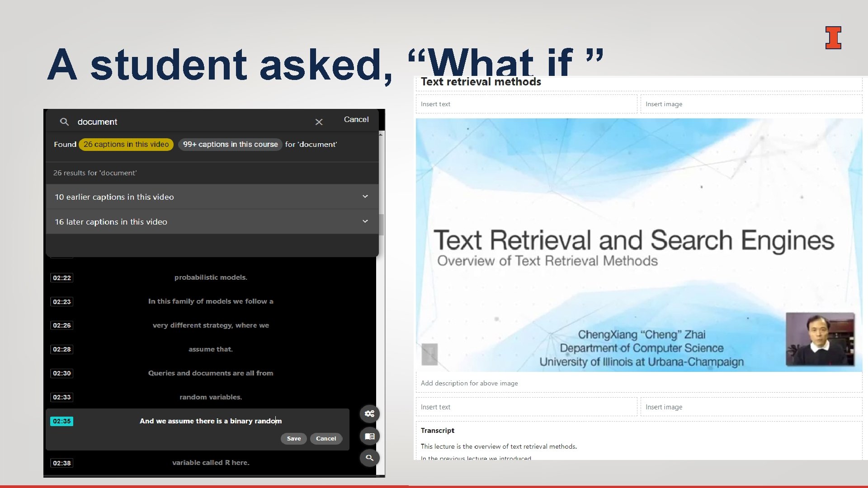Click the top 'Insert image' field
This screenshot has width=868, height=488.
(x=751, y=103)
